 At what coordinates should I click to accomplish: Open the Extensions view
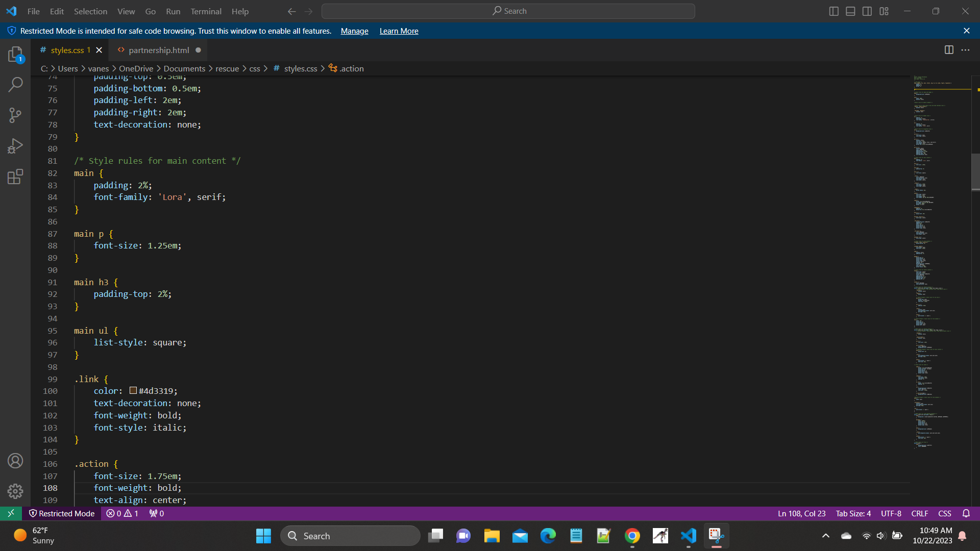coord(15,177)
